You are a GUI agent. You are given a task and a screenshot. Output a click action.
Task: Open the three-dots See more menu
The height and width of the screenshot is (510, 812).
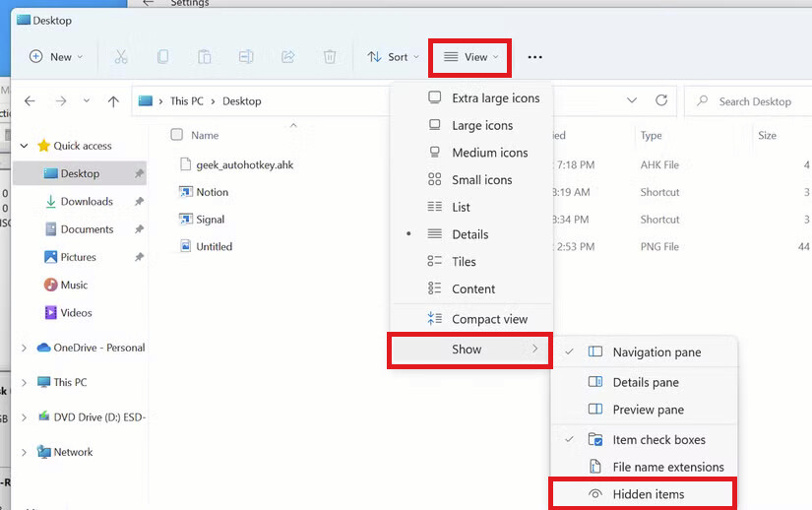click(x=535, y=57)
